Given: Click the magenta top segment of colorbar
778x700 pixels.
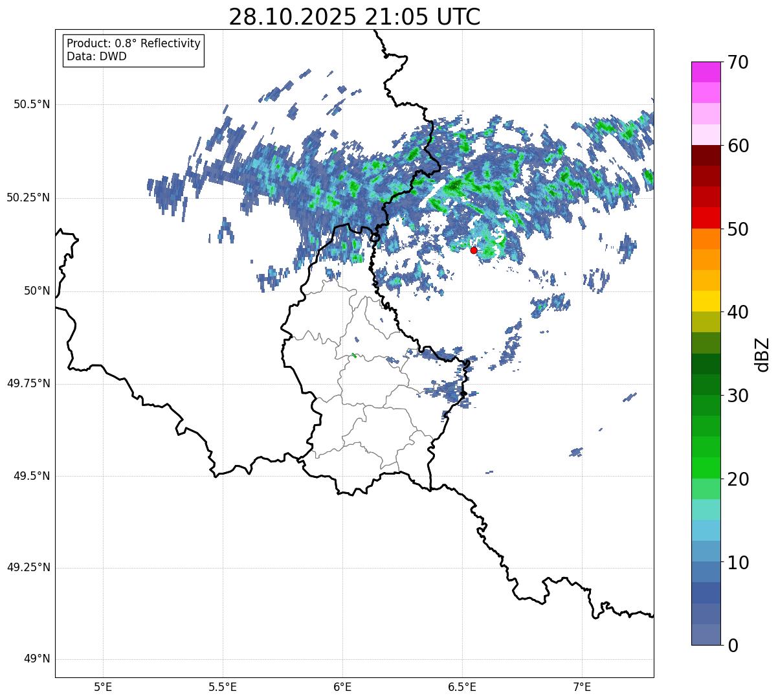Looking at the screenshot, I should click(706, 72).
